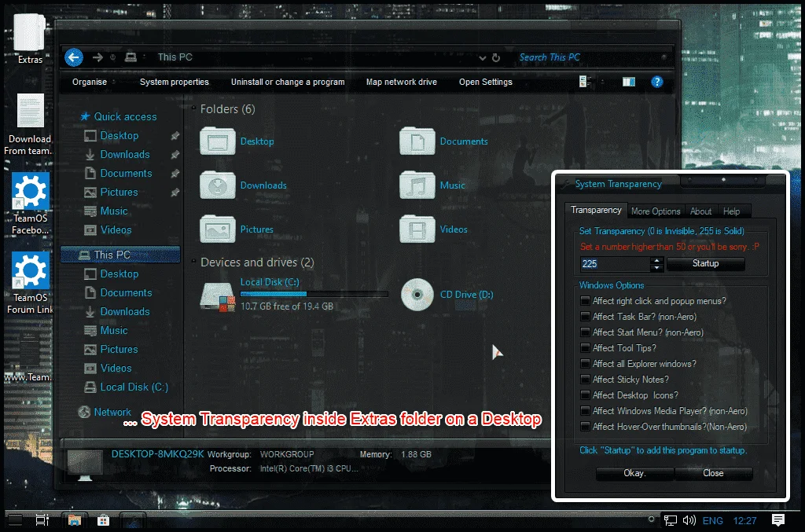This screenshot has width=805, height=532.
Task: Open the Download From team text file
Action: point(30,125)
